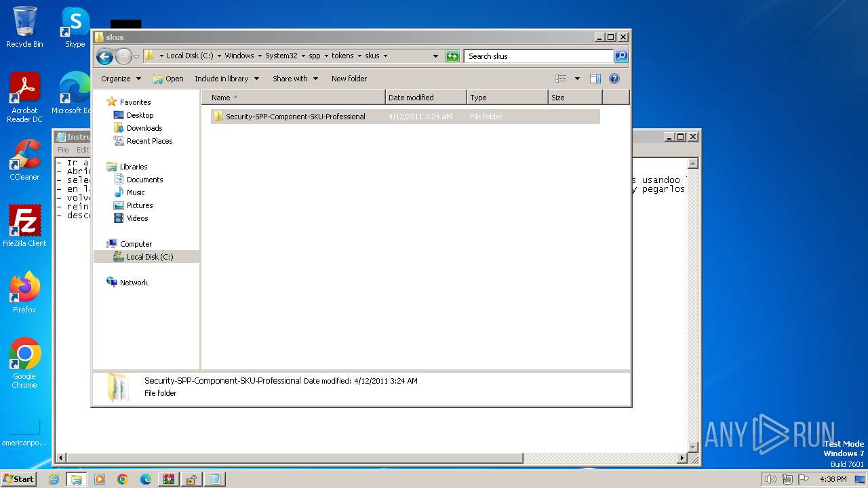This screenshot has width=868, height=488.
Task: Sort by the Name column header
Action: [x=294, y=98]
